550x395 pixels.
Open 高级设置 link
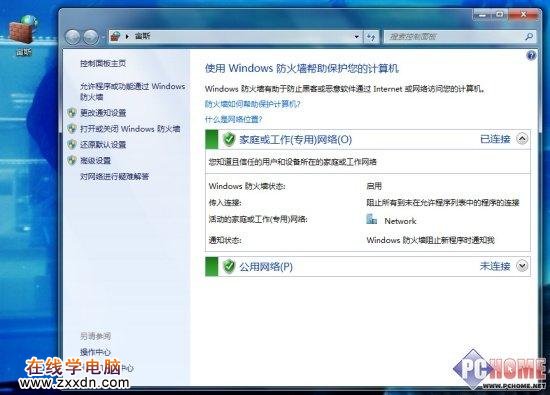click(95, 160)
